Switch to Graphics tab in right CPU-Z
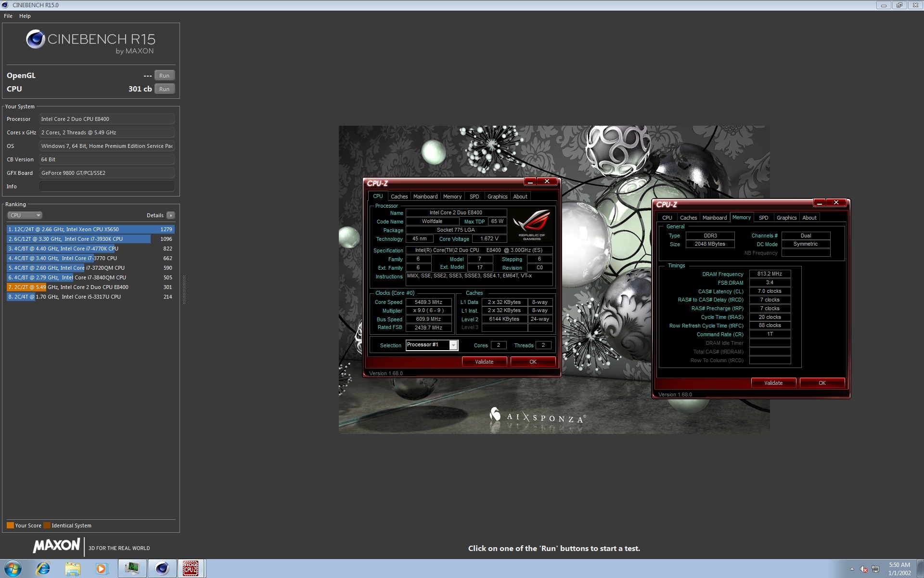Viewport: 924px width, 578px height. [786, 218]
